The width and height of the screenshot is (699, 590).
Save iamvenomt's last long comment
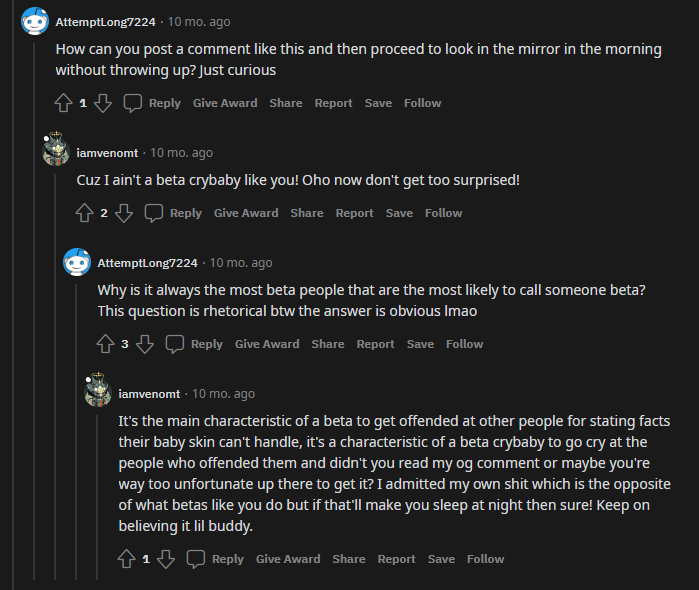[441, 559]
